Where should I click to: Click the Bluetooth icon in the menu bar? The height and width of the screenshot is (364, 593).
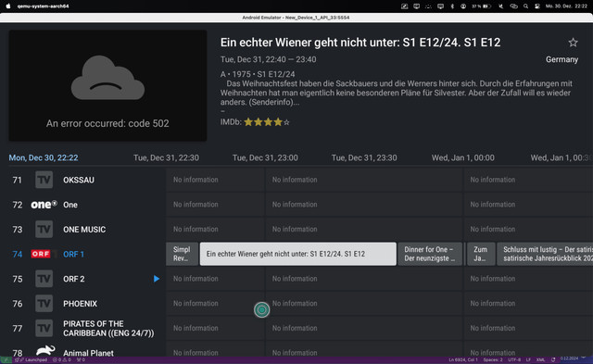click(x=452, y=6)
